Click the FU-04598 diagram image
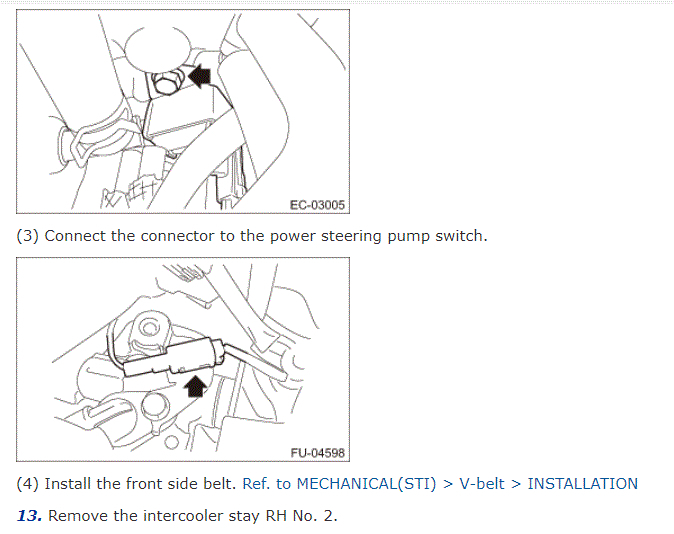The height and width of the screenshot is (534, 674). click(x=183, y=359)
